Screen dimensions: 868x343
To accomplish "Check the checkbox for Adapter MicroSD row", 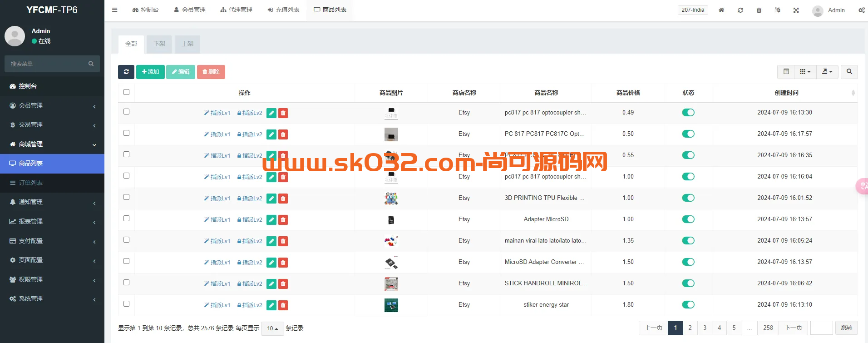I will coord(126,219).
